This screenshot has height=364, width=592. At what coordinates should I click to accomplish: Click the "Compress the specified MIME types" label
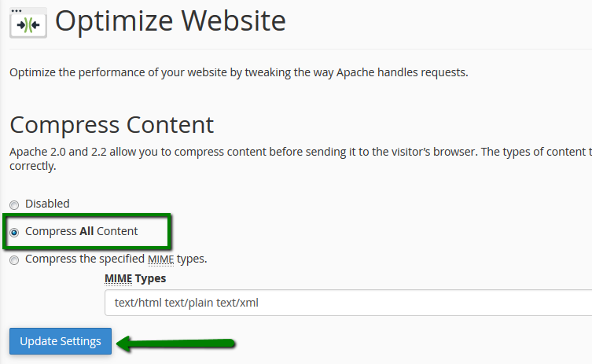click(x=116, y=259)
